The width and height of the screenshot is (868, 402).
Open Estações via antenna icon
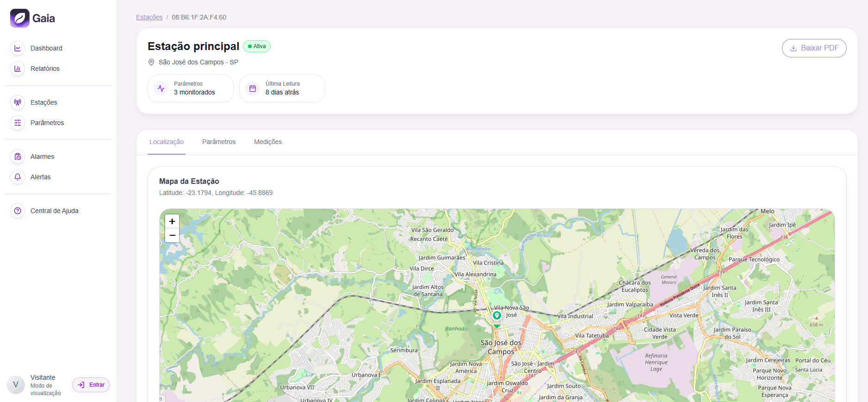pos(18,102)
